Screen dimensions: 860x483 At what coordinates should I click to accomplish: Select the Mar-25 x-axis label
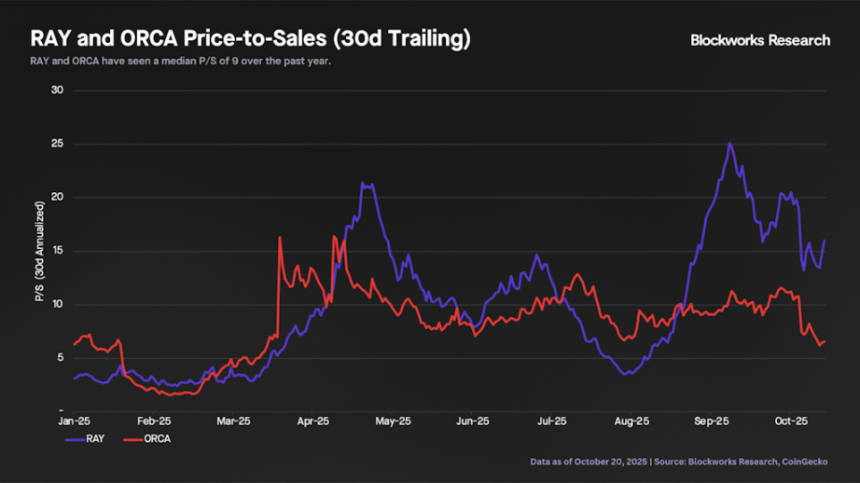point(232,422)
